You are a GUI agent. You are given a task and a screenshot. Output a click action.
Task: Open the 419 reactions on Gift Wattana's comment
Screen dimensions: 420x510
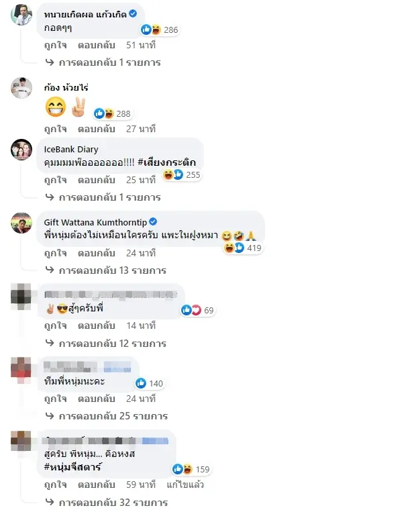pos(242,248)
